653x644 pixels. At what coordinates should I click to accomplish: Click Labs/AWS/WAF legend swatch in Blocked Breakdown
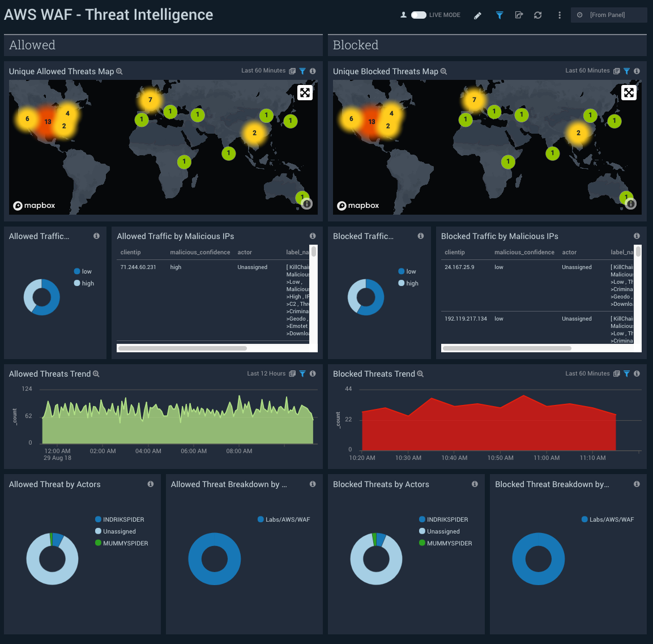click(585, 519)
